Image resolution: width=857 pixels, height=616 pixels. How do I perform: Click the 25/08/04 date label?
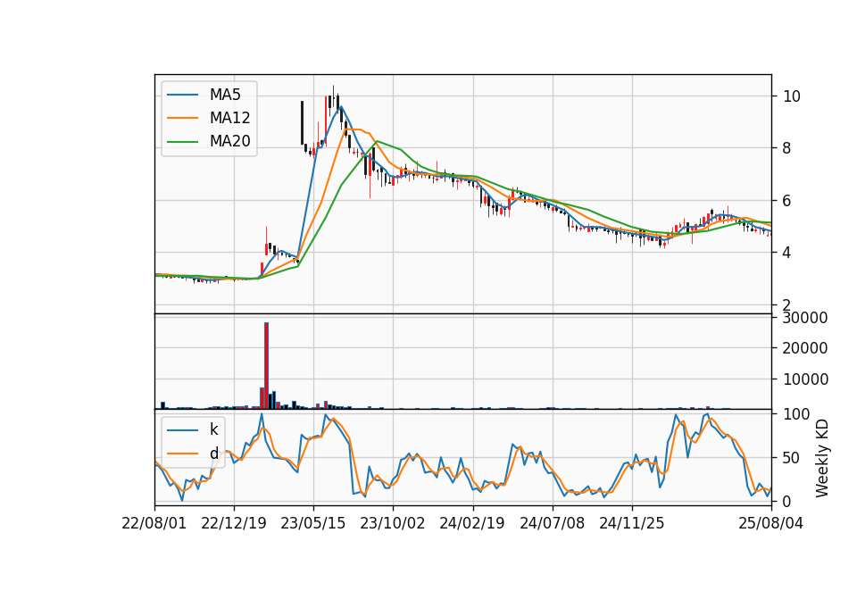(771, 523)
